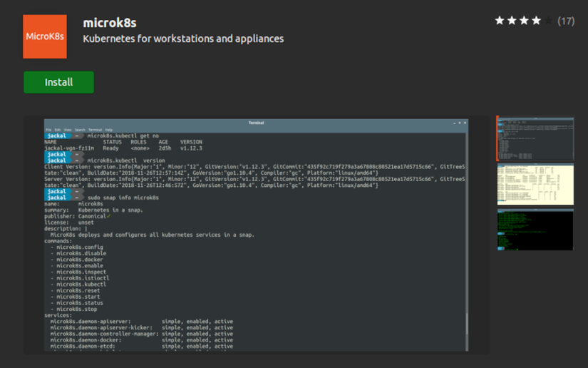Viewport: 588px width, 368px height.
Task: Click the (17) review count
Action: [566, 21]
